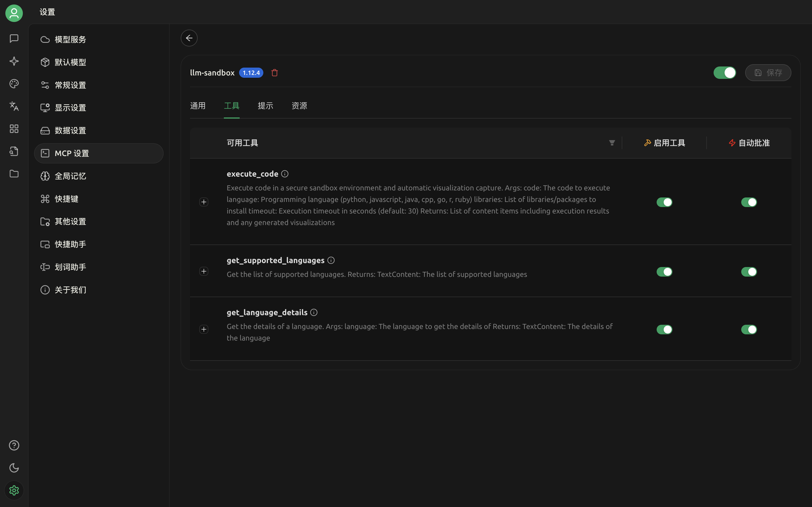The width and height of the screenshot is (812, 507).
Task: Open the translate icon in the sidebar
Action: pos(14,106)
